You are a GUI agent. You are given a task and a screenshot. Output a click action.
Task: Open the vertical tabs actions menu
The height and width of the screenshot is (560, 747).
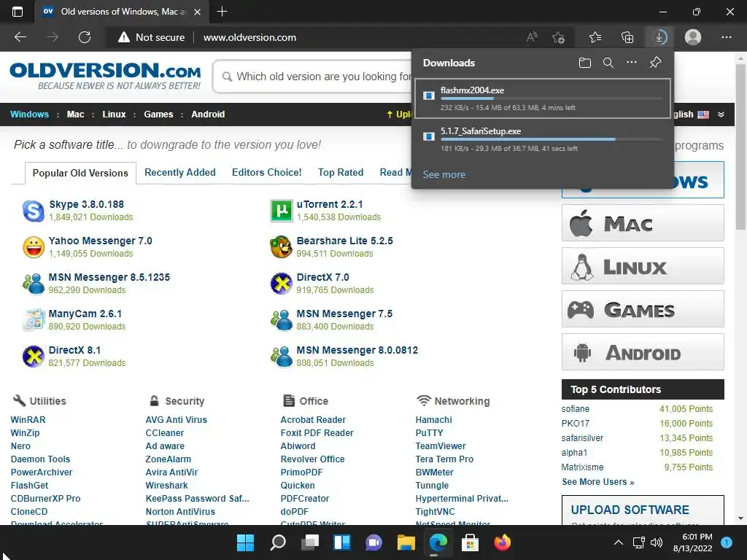tap(18, 12)
